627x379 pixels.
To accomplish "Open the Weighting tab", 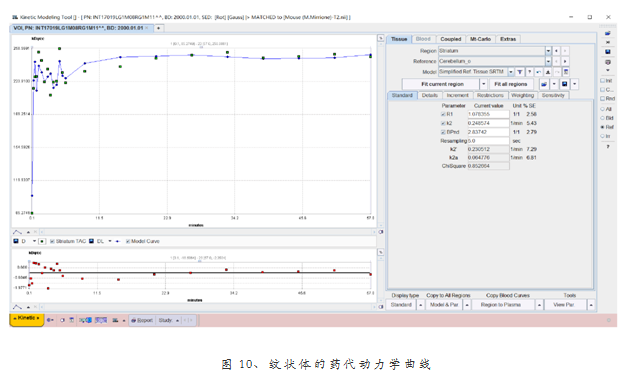I will [x=522, y=96].
